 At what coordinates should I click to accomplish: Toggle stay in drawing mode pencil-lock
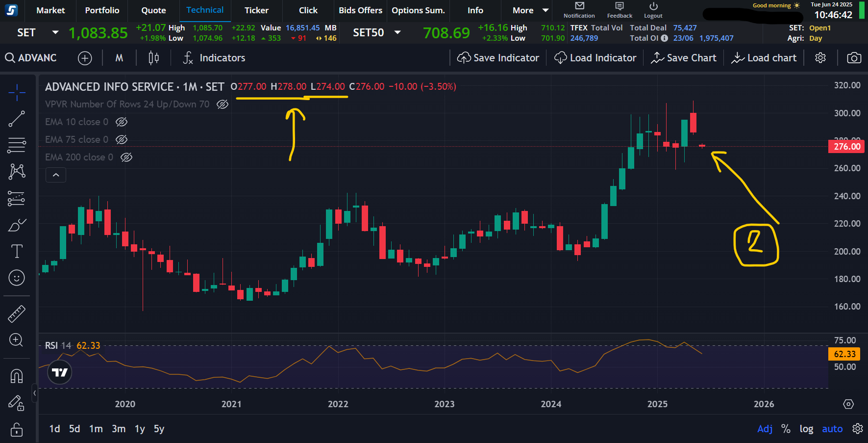(17, 403)
